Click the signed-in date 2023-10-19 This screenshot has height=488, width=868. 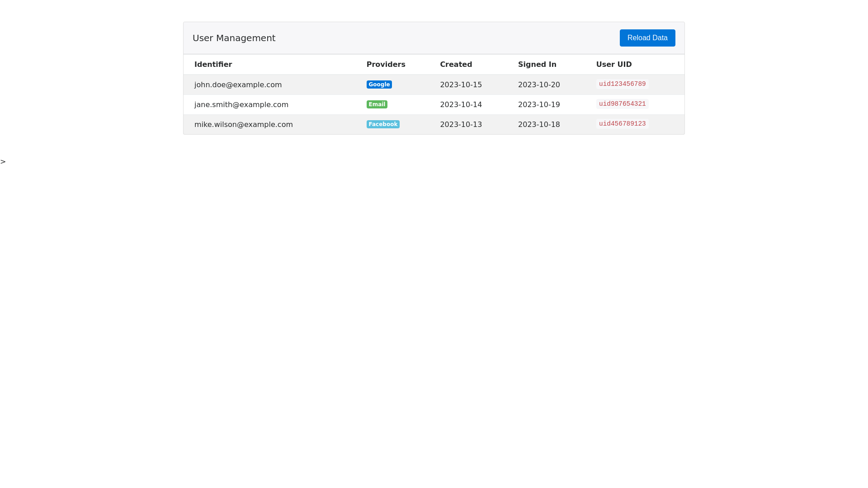click(x=538, y=105)
